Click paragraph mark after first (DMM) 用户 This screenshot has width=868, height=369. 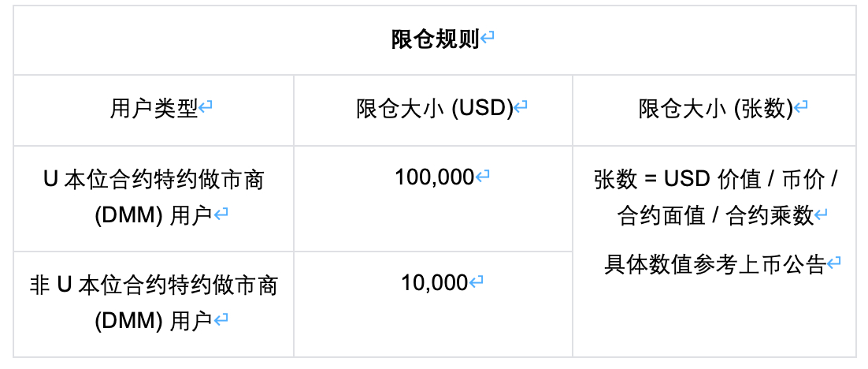click(221, 214)
